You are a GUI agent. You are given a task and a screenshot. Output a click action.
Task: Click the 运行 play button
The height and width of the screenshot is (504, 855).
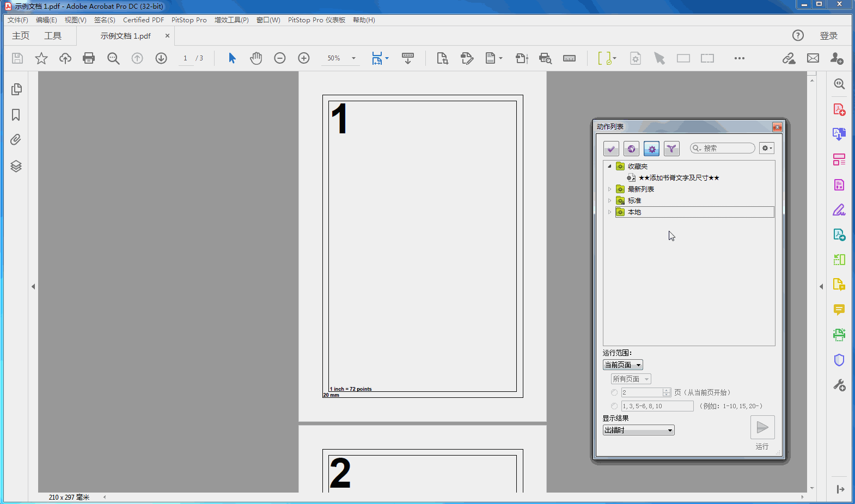[762, 428]
